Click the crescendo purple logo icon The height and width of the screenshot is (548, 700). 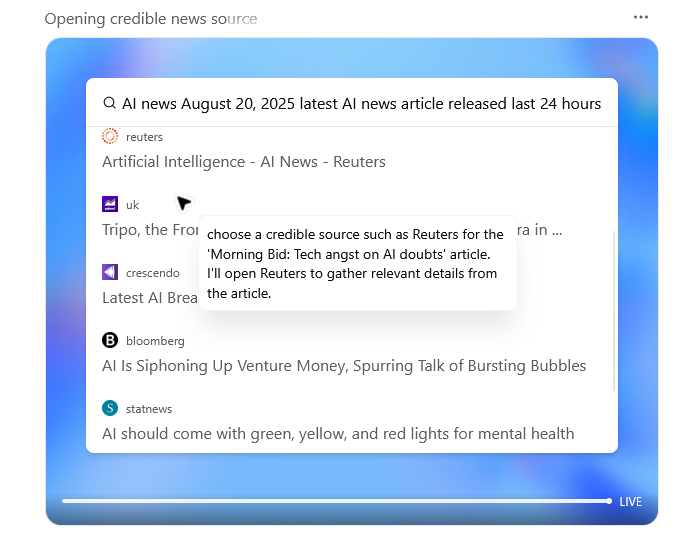pyautogui.click(x=110, y=272)
